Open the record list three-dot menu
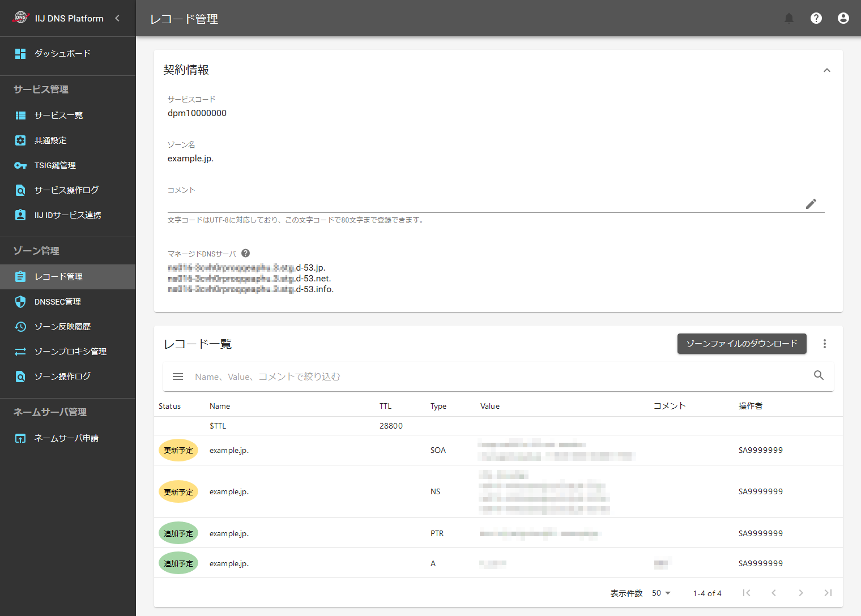The width and height of the screenshot is (861, 616). click(x=824, y=344)
